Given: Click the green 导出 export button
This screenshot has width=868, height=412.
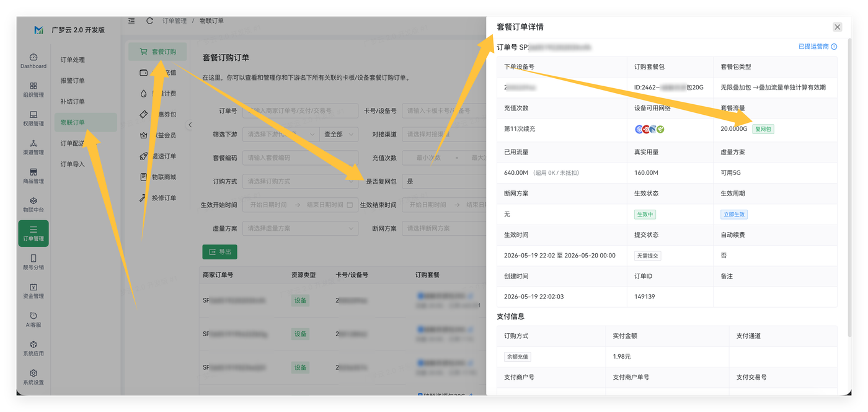Looking at the screenshot, I should 219,252.
